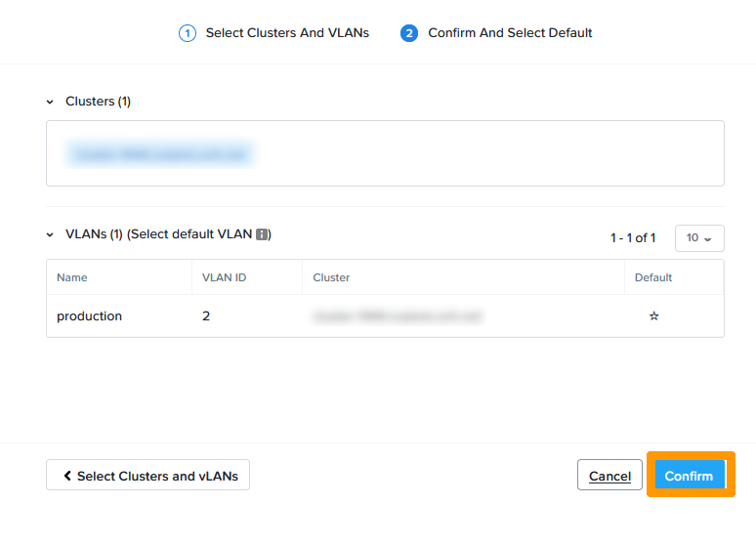756x546 pixels.
Task: Click the Cancel link
Action: click(609, 476)
